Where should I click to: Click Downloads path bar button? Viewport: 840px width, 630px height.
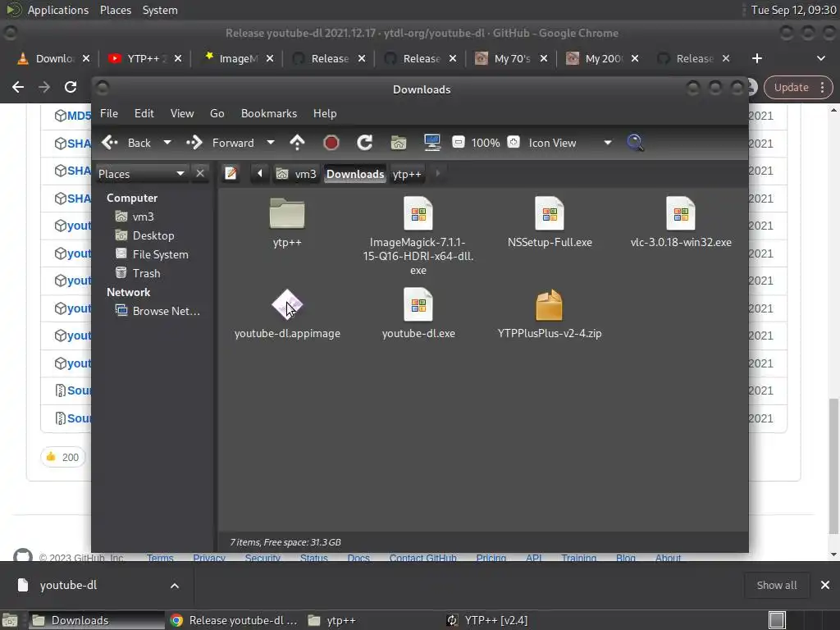click(355, 174)
